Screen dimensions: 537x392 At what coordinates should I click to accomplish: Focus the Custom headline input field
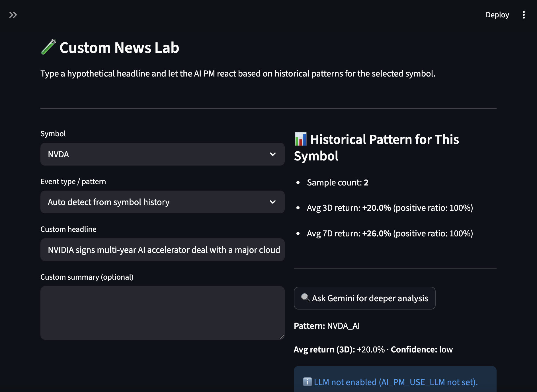(163, 250)
